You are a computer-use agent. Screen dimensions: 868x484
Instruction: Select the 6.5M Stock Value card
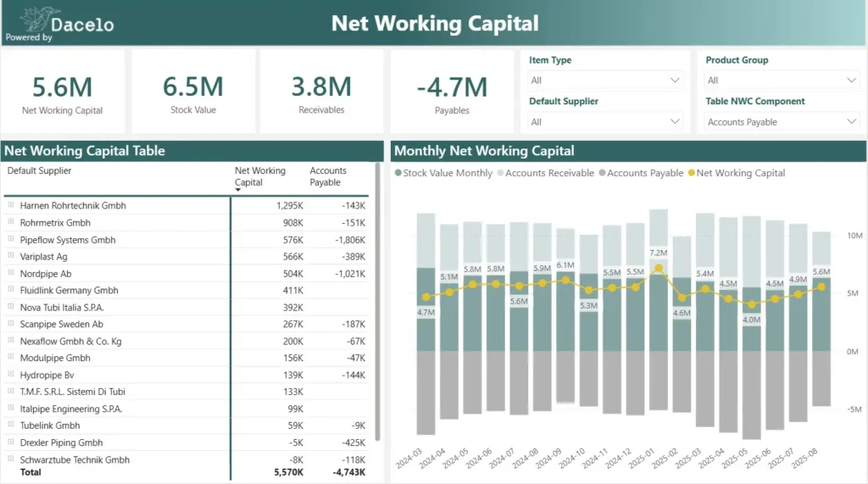click(x=193, y=92)
